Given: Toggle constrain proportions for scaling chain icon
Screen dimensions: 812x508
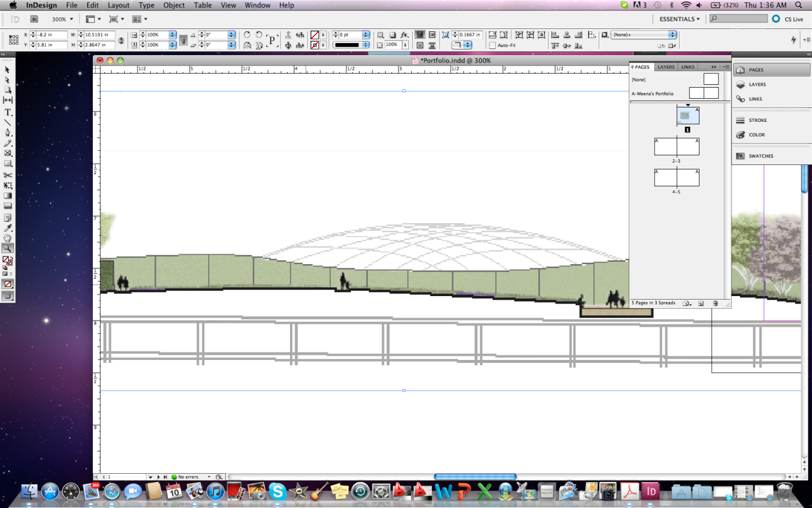Looking at the screenshot, I should pyautogui.click(x=183, y=40).
